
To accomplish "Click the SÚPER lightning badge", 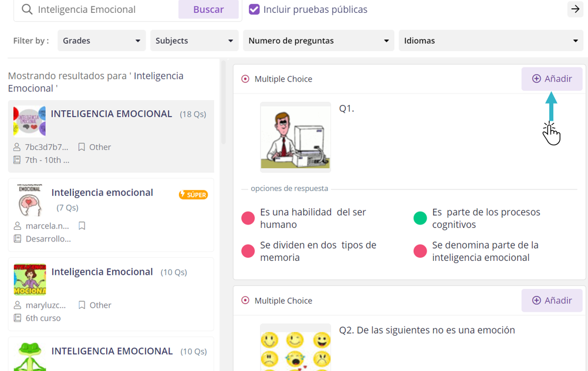I will click(193, 195).
